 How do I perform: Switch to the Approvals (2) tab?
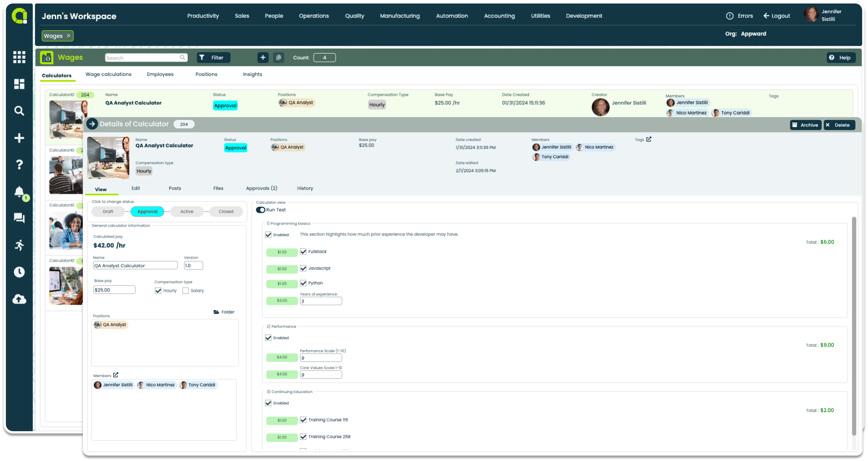coord(262,188)
